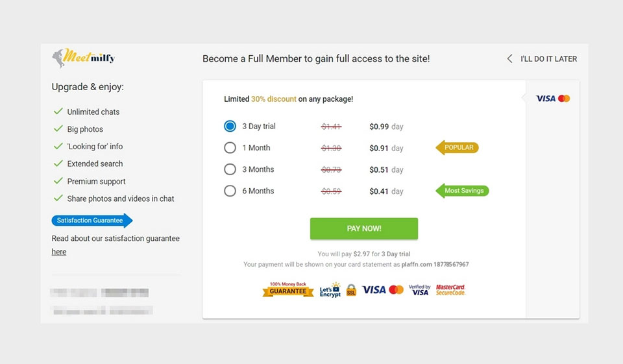Click the Let's Encrypt badge

[x=330, y=290]
